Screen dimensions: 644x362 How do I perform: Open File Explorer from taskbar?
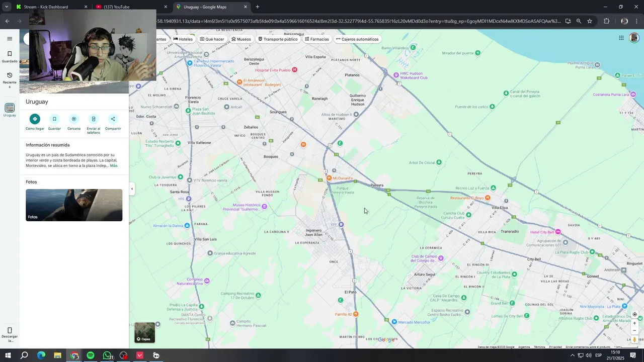57,355
